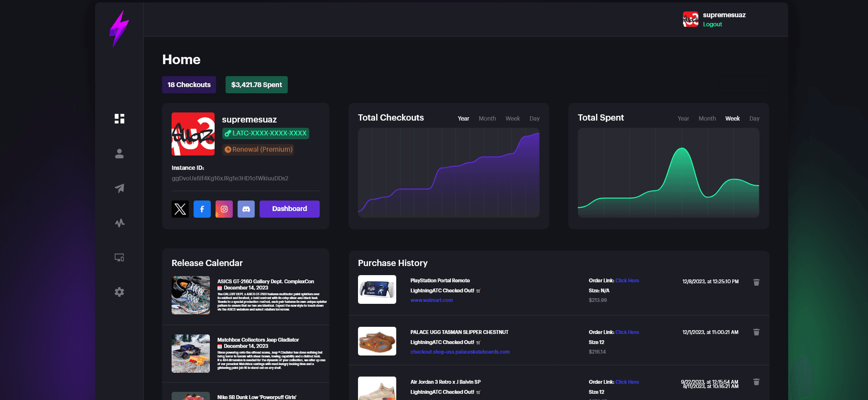The height and width of the screenshot is (400, 868).
Task: Open the Instagram social icon
Action: [x=224, y=209]
